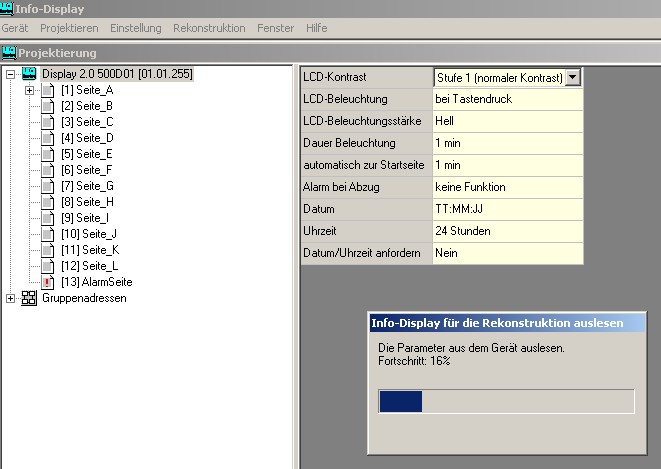Click the Seite_D page icon

tap(48, 138)
